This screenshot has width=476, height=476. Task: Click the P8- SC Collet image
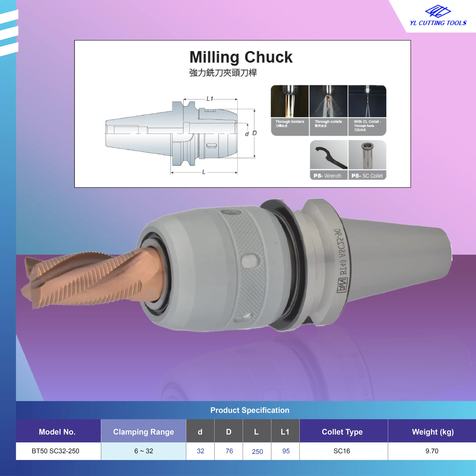click(x=367, y=160)
